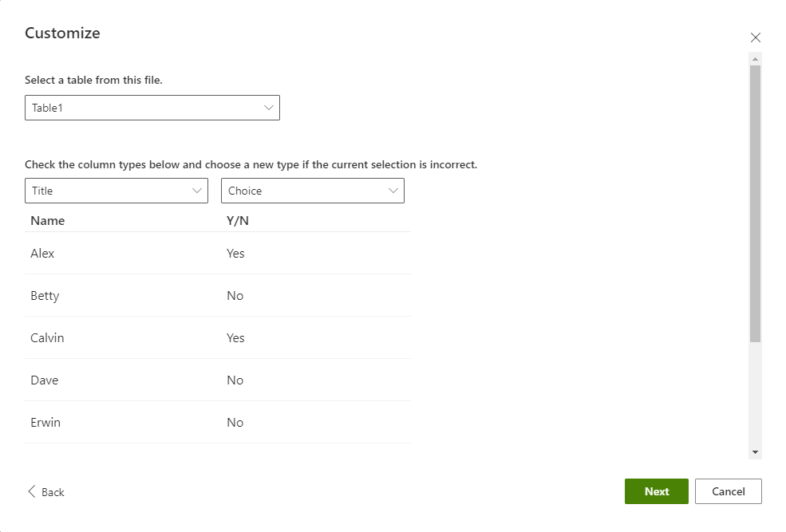Click the 'Select a table from this file.' label
The image size is (786, 532).
tap(93, 80)
